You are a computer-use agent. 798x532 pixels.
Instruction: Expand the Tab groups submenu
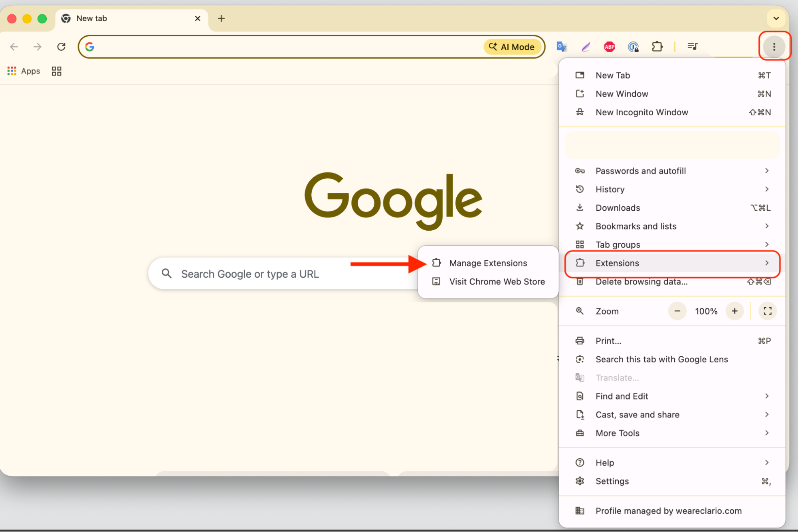pyautogui.click(x=673, y=244)
